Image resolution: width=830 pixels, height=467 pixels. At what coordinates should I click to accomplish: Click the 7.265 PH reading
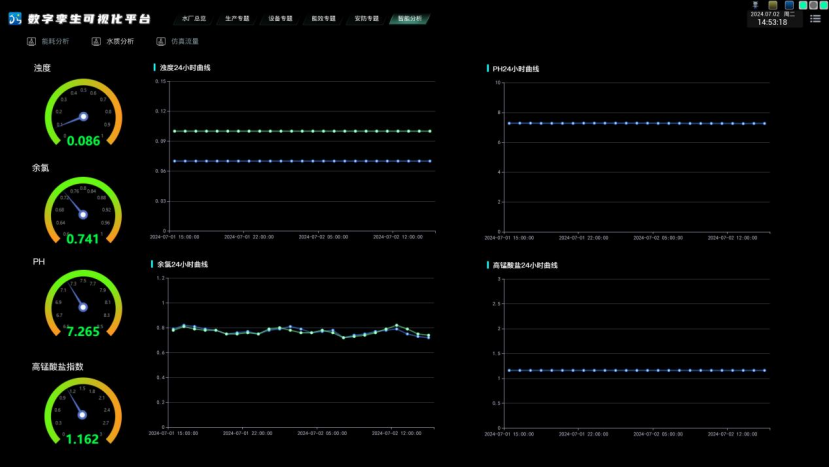coord(83,331)
